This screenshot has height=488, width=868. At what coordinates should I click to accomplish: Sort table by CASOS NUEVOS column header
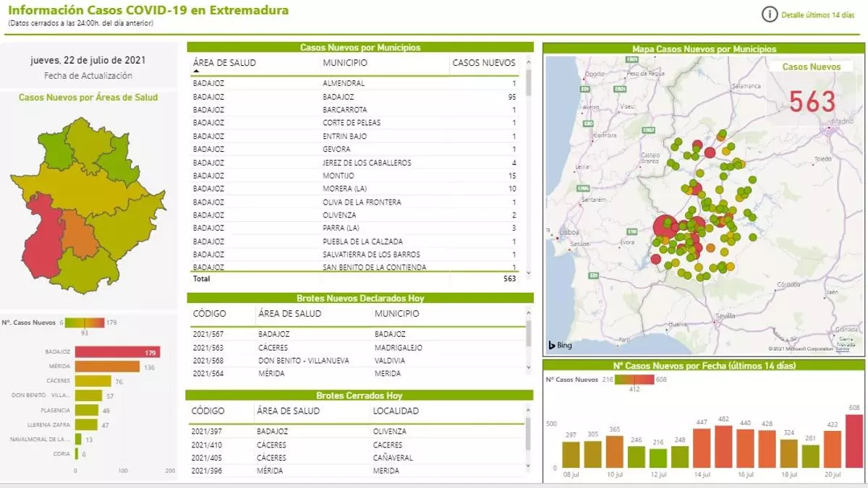tap(483, 63)
